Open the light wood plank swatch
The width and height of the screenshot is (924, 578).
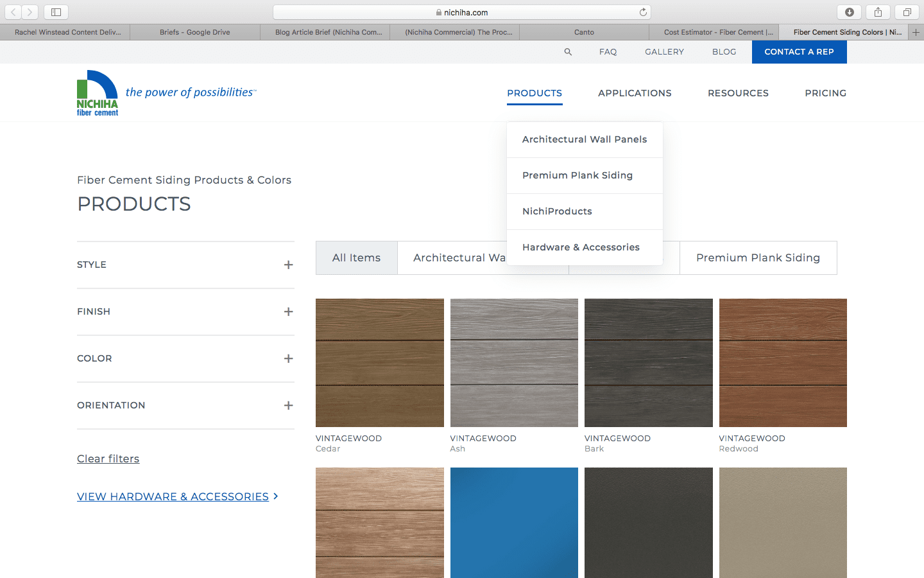pyautogui.click(x=380, y=523)
